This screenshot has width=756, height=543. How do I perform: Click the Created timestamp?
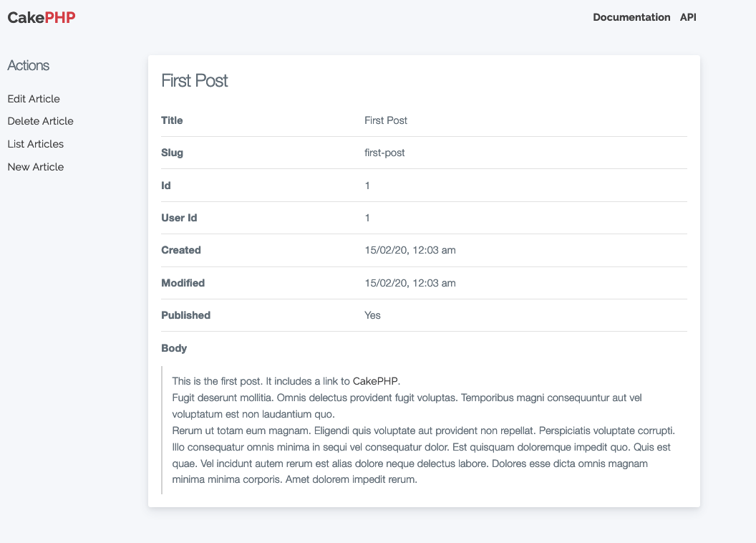coord(410,250)
